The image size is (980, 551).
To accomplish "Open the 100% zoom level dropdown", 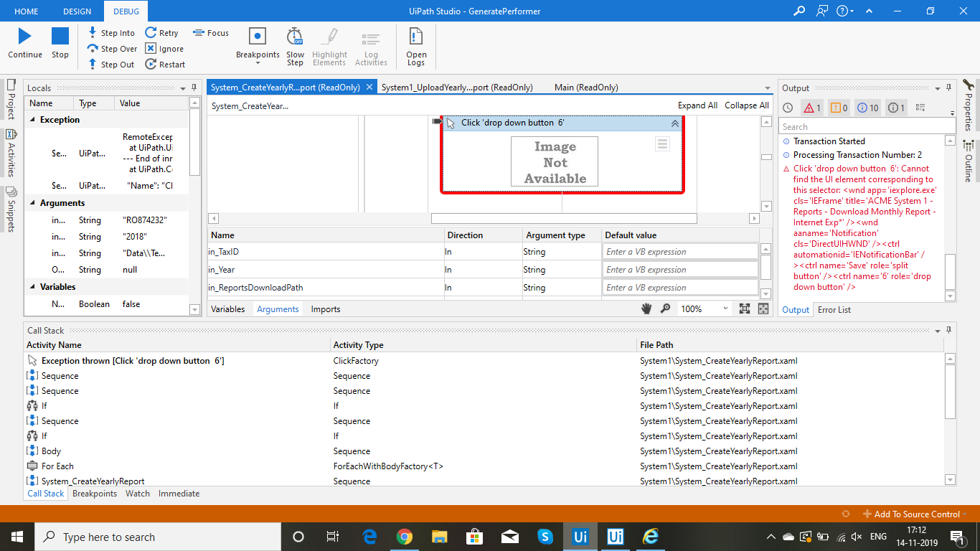I will (705, 309).
